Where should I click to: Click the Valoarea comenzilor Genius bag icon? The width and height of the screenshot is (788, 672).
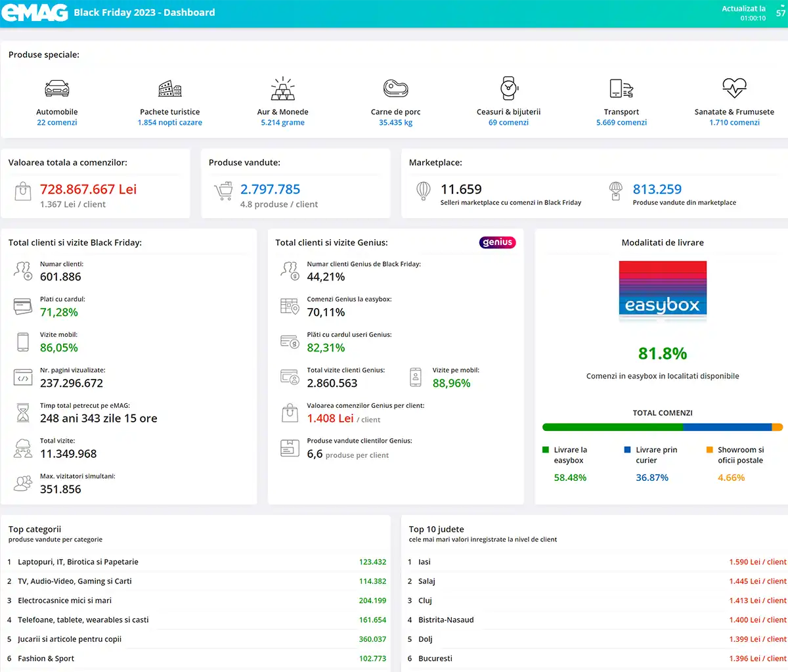point(290,413)
